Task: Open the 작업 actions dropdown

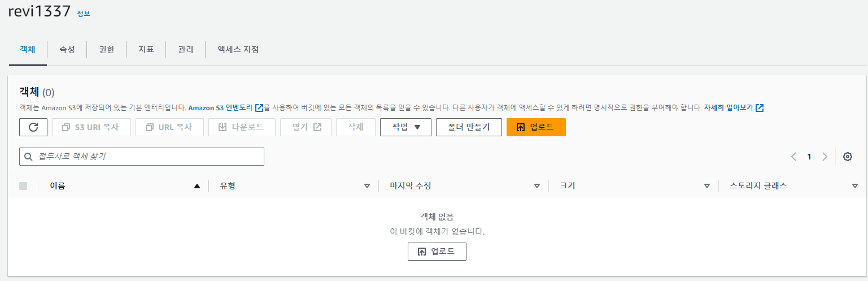Action: point(405,127)
